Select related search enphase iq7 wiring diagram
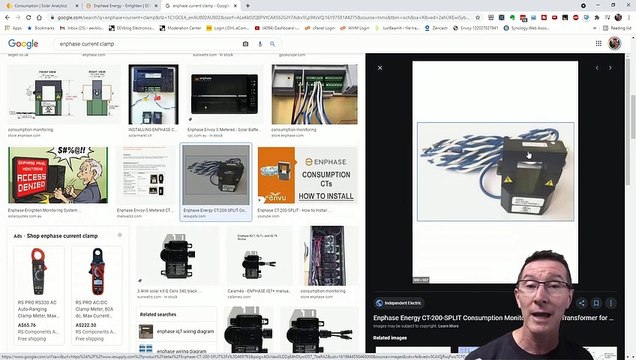The height and width of the screenshot is (360, 636). [176, 331]
